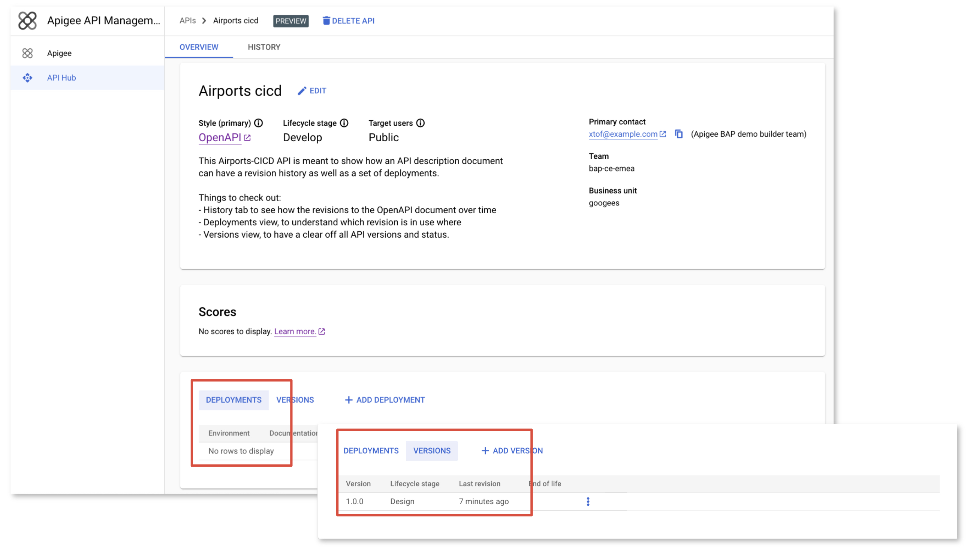This screenshot has height=560, width=973.
Task: Click the API Hub sidebar icon
Action: click(x=27, y=78)
